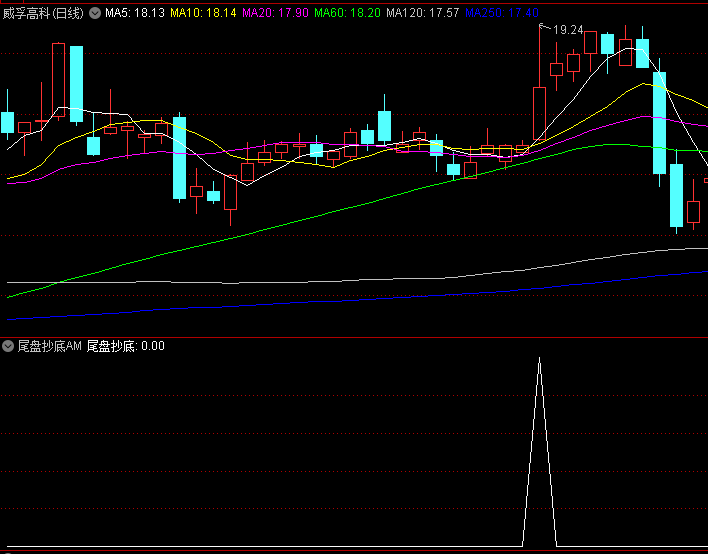The height and width of the screenshot is (554, 708).
Task: Select the MA20: 17.90 label
Action: [275, 13]
